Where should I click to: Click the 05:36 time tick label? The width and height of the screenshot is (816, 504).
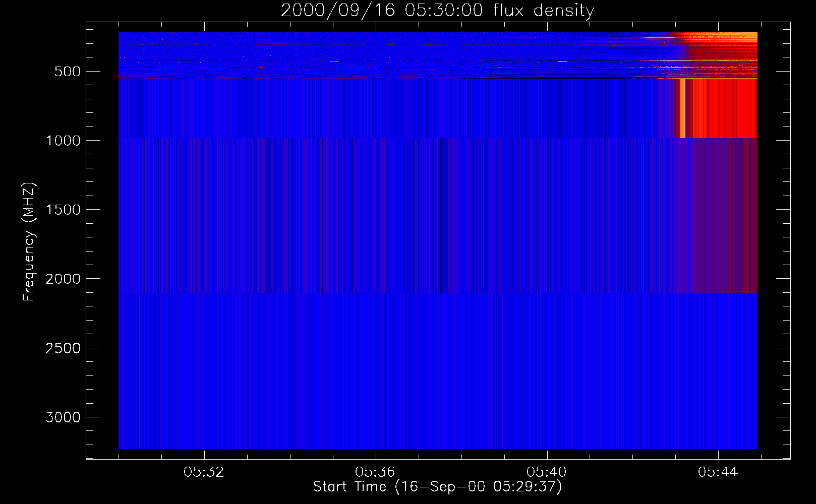[375, 472]
